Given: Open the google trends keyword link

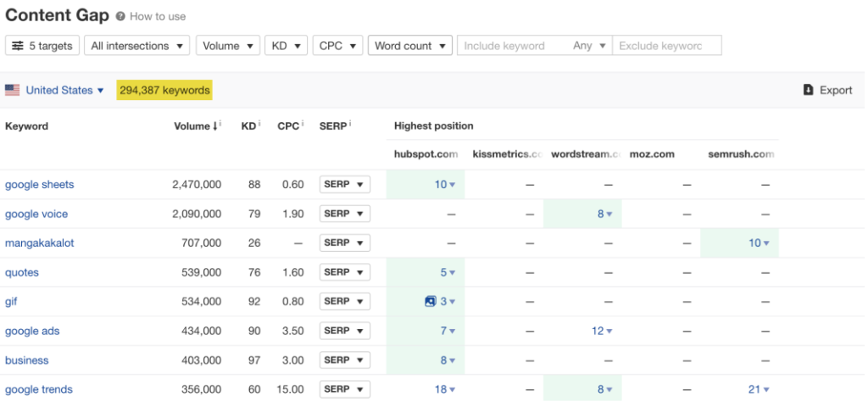Looking at the screenshot, I should coord(39,390).
